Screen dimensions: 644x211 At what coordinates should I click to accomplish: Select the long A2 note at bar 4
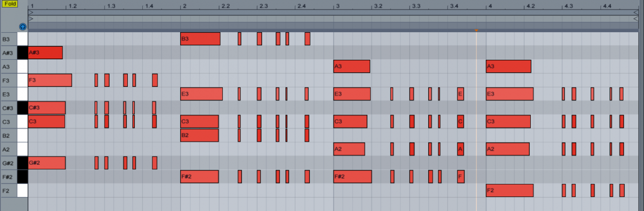(x=508, y=149)
